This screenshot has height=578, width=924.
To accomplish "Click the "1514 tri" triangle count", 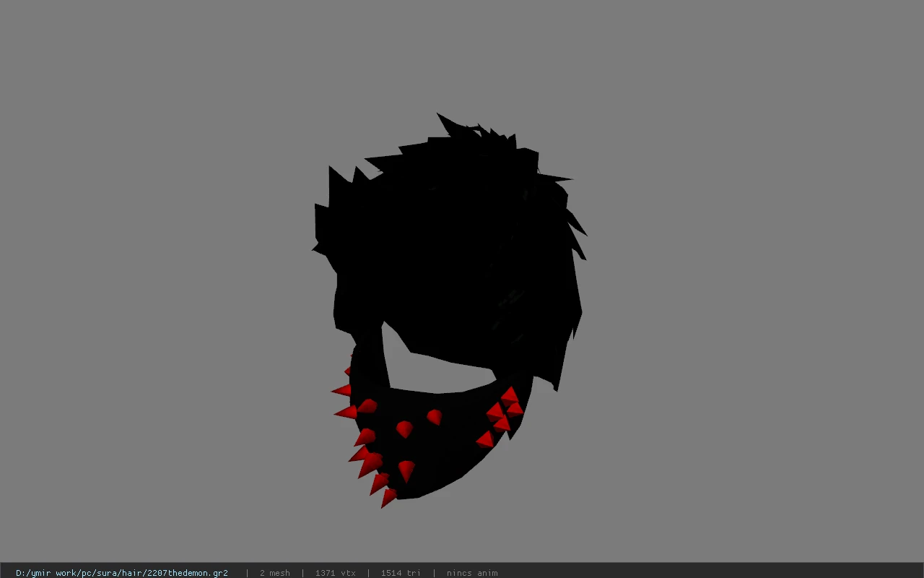I will click(x=401, y=573).
